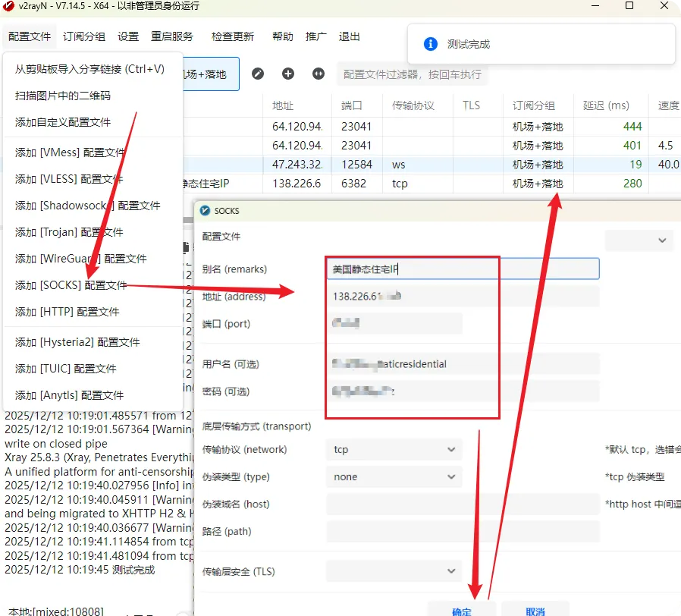
Task: Click port cell 12584
Action: pos(356,165)
